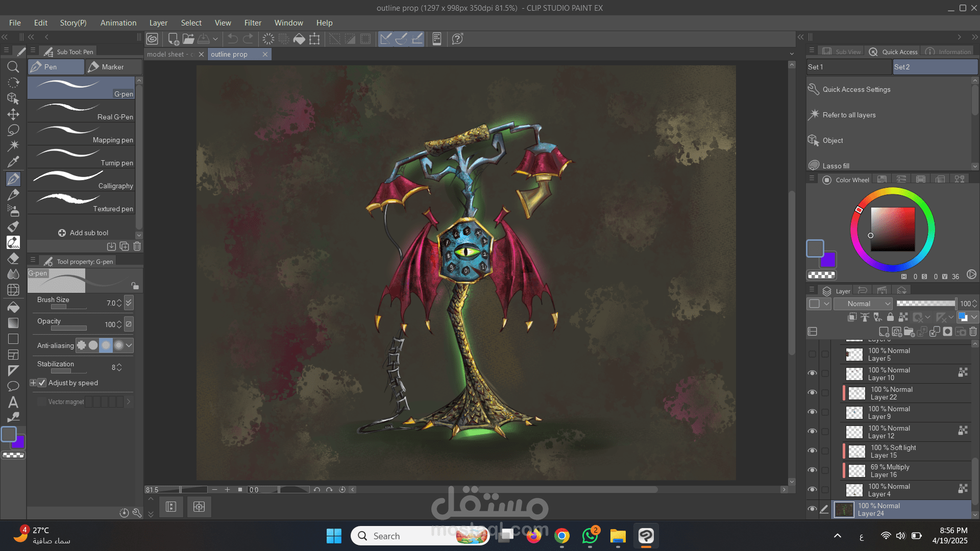Open the Anti-aliasing dropdown arrow

(129, 345)
